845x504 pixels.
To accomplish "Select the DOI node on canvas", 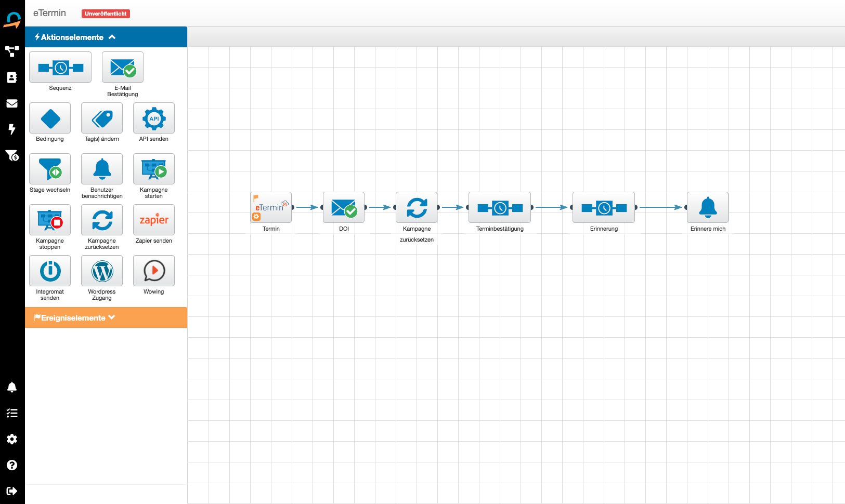I will [344, 208].
